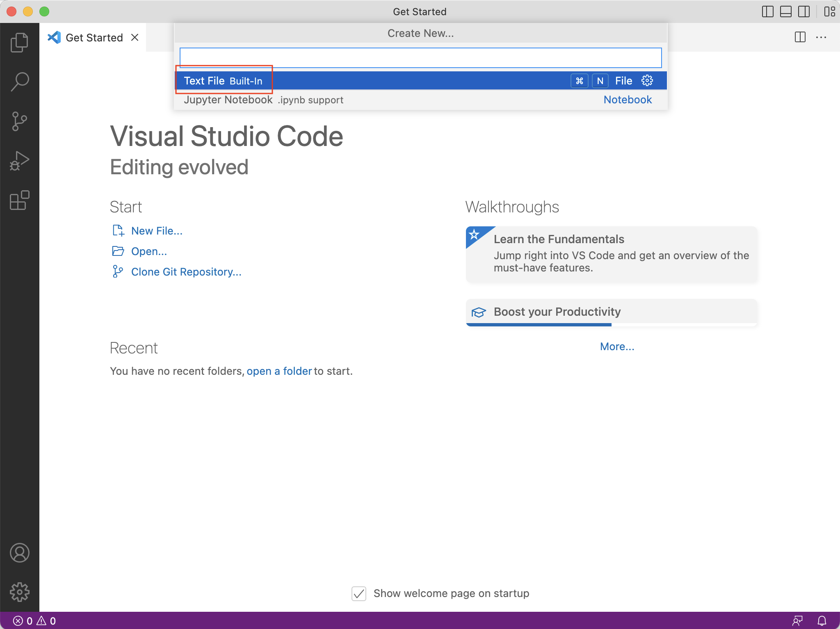Click the Clone Git Repository... link
Screen dimensions: 840x629
click(186, 272)
